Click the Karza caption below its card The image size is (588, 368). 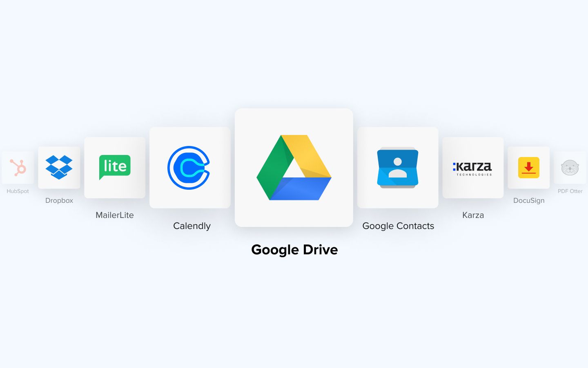[x=473, y=215]
